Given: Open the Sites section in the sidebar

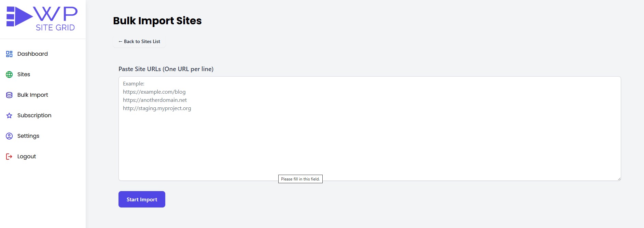Looking at the screenshot, I should click(23, 74).
